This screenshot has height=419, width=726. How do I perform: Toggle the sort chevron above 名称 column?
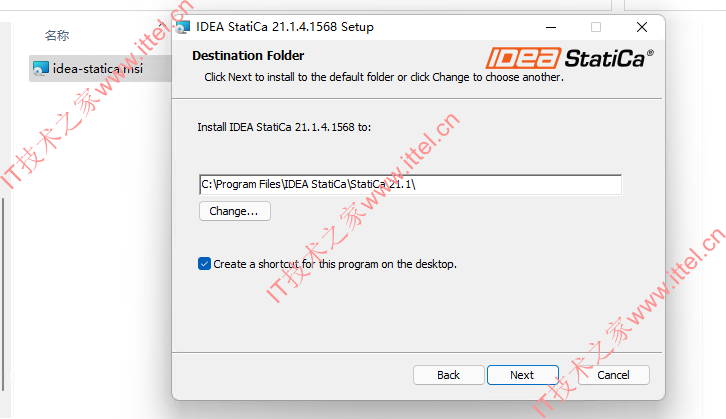[162, 24]
